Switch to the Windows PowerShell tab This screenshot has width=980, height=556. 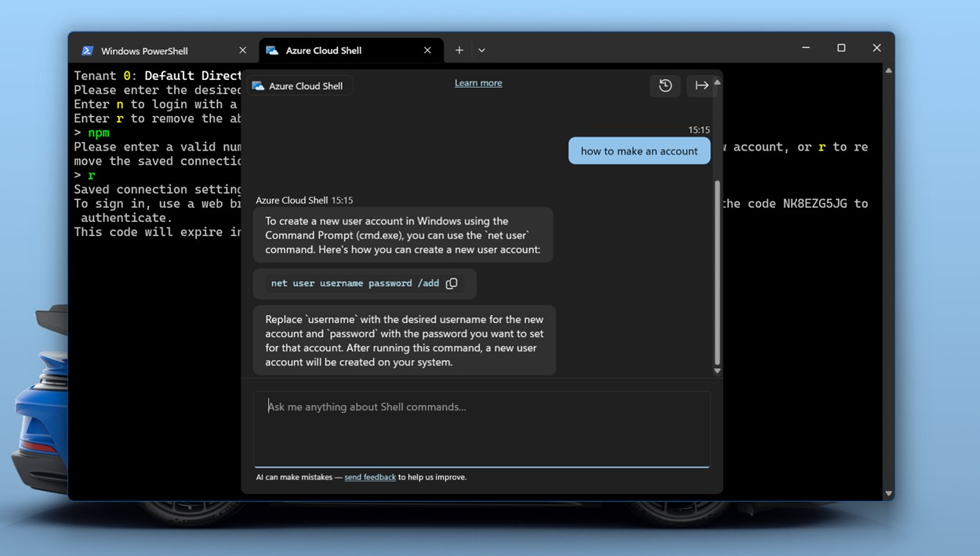[145, 50]
